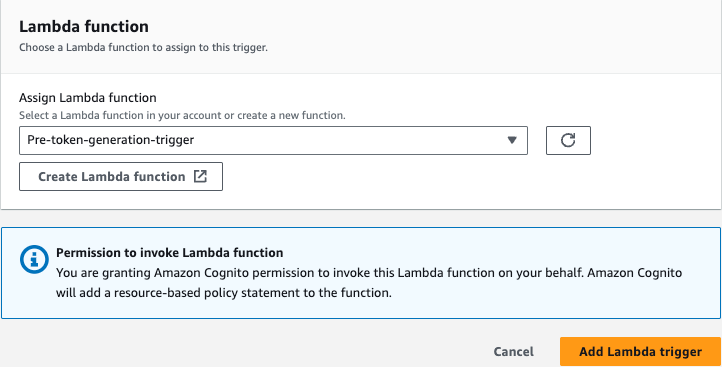Viewport: 722px width, 367px height.
Task: Confirm with Add Lambda trigger button
Action: 640,352
